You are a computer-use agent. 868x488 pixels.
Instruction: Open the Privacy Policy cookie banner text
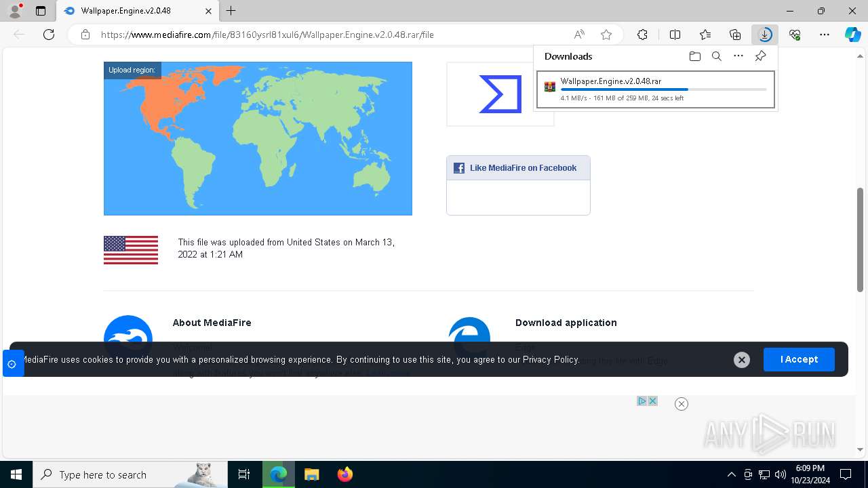551,359
